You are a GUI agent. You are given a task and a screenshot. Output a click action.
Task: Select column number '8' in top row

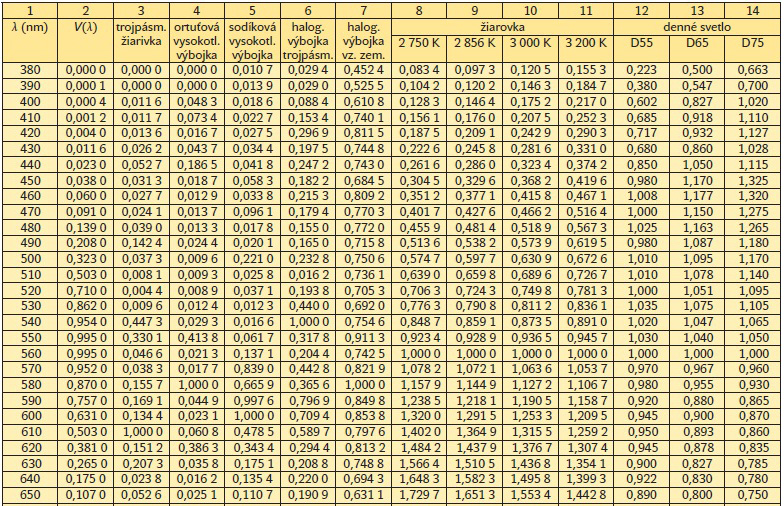[419, 10]
